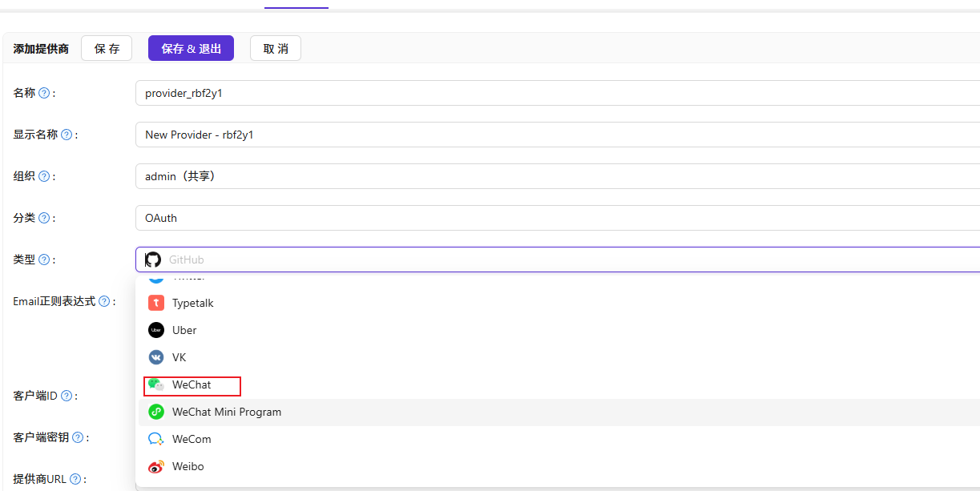The height and width of the screenshot is (491, 980).
Task: Click the Weibo logo icon
Action: [156, 466]
